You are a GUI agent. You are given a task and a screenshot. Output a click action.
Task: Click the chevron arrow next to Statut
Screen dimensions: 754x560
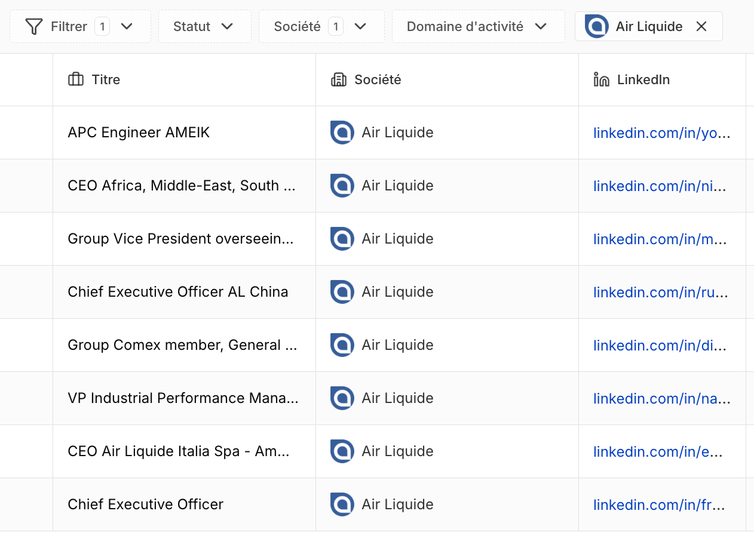click(x=227, y=26)
